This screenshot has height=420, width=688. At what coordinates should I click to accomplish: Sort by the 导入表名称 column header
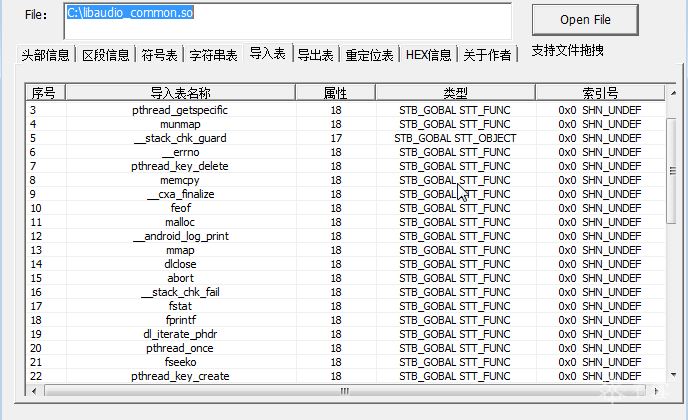pos(180,93)
